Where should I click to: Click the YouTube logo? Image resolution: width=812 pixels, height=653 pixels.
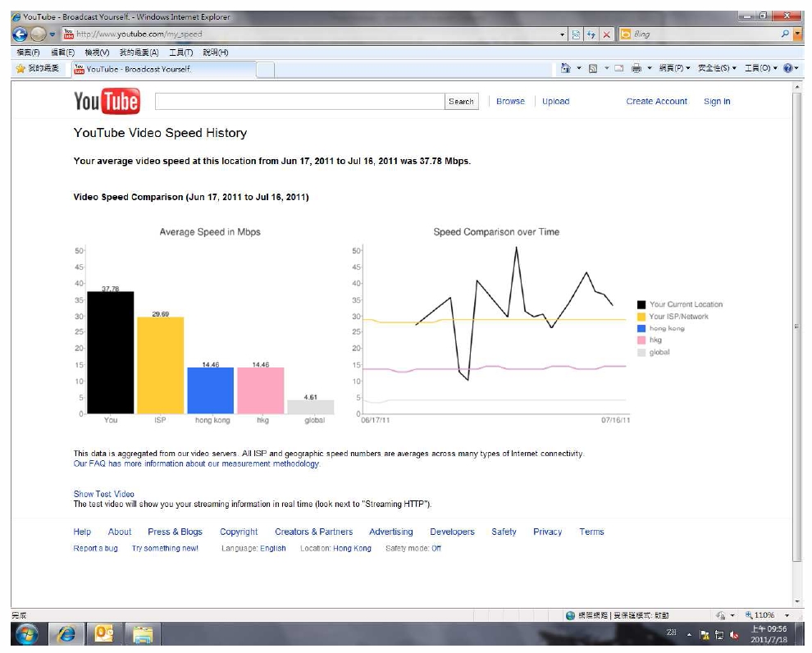click(107, 101)
